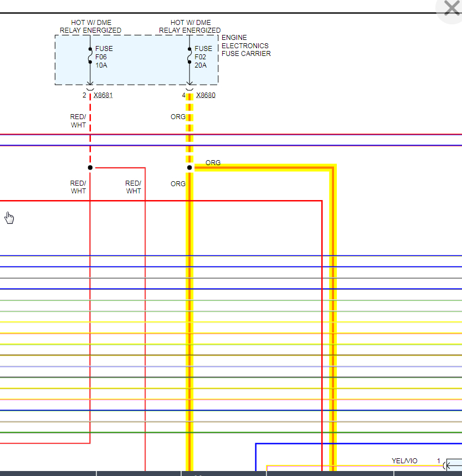Click the Fuse F06 10A text label
The image size is (462, 476).
104,57
